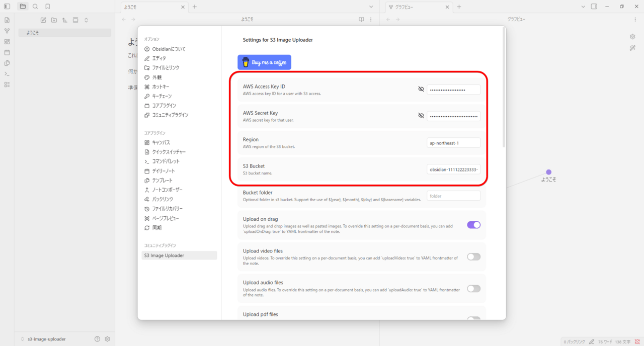Screen dimensions: 644x346
Task: Open the ファイルとリンク settings section
Action: (x=179, y=68)
